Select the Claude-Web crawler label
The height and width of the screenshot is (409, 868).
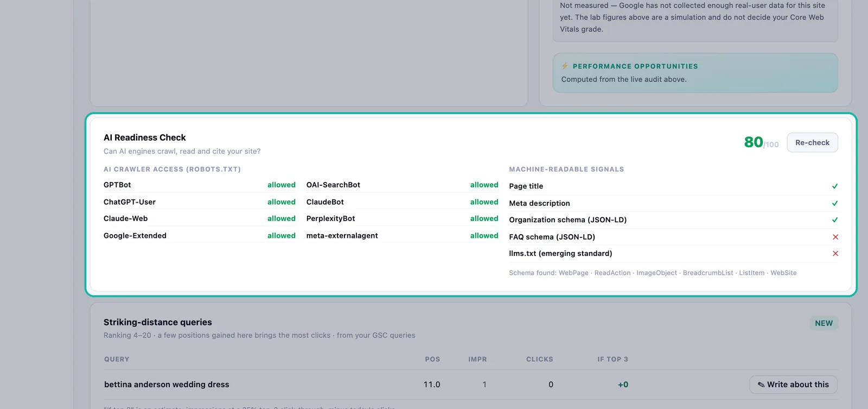click(x=126, y=218)
